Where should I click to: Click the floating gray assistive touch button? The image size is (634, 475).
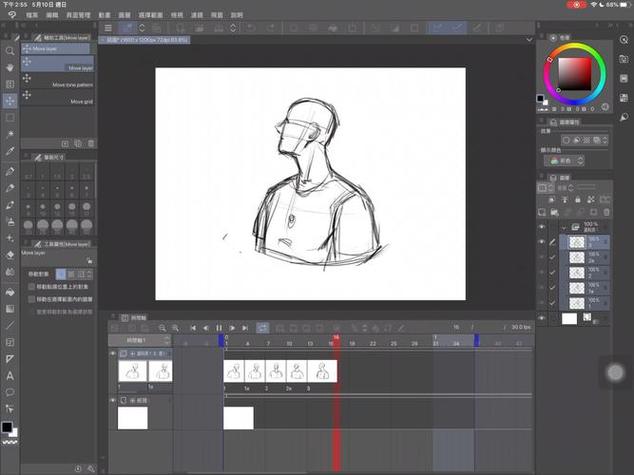[x=616, y=372]
